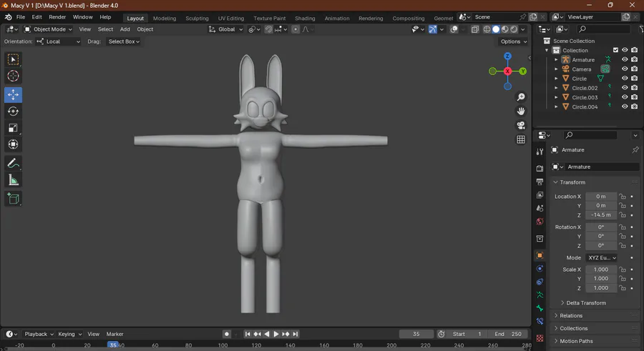Image resolution: width=644 pixels, height=351 pixels.
Task: Open the Render menu
Action: tap(57, 17)
